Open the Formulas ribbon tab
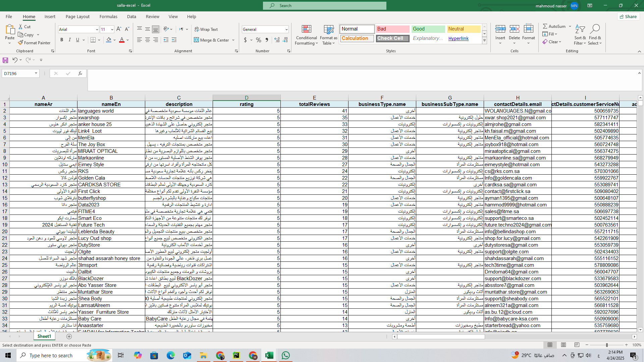The width and height of the screenshot is (644, 362). tap(108, 17)
